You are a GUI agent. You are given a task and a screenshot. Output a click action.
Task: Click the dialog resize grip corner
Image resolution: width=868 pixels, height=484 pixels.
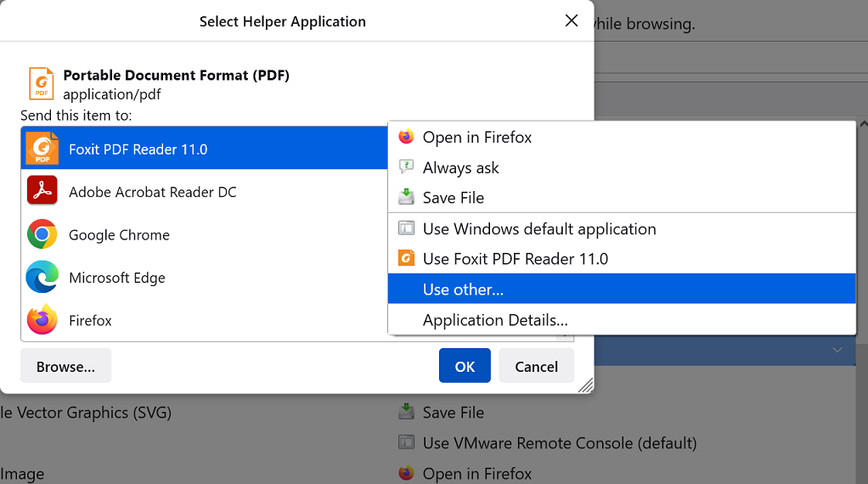click(586, 385)
